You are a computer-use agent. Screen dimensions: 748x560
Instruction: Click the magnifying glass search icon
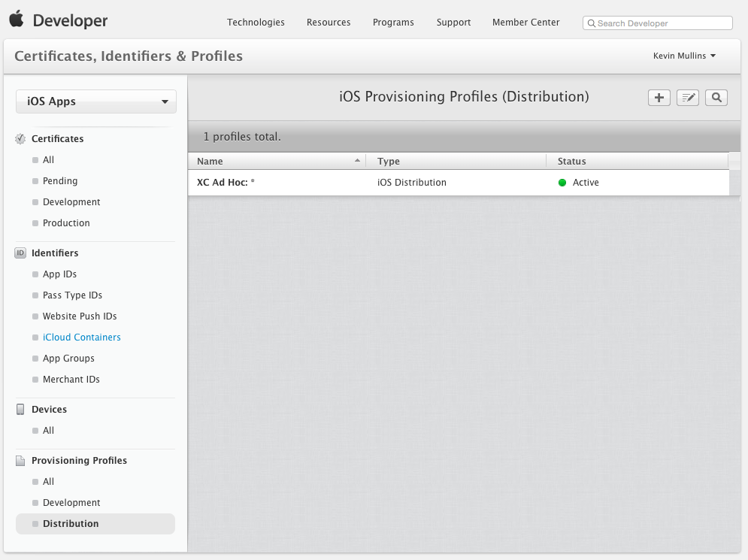click(x=716, y=97)
